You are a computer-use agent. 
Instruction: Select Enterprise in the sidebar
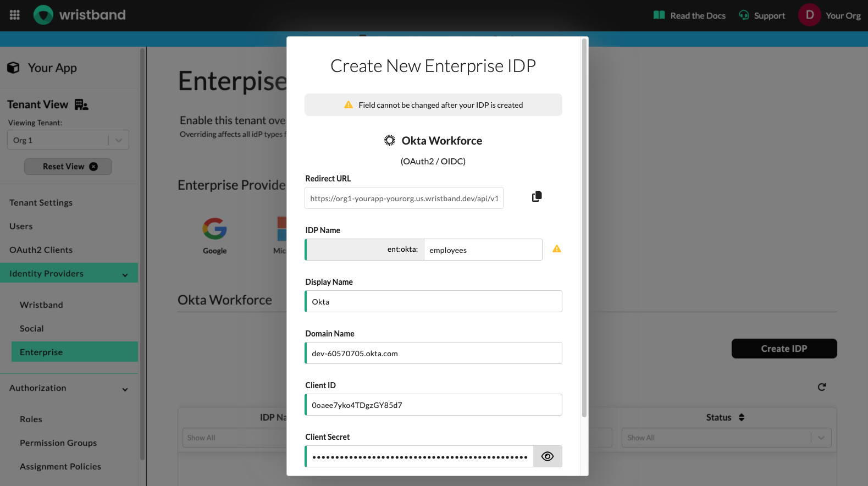point(75,352)
